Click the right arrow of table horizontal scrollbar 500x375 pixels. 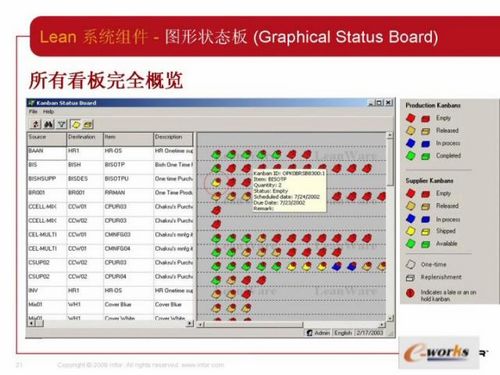[190, 323]
